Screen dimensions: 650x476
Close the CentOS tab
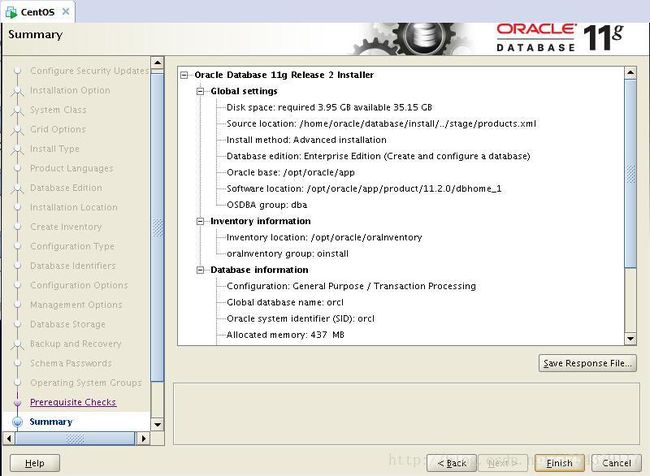pyautogui.click(x=65, y=12)
